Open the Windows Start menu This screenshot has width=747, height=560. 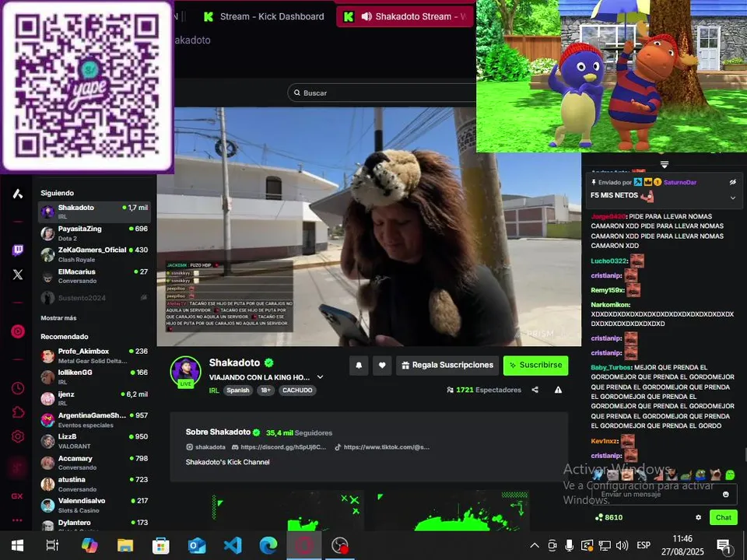click(18, 545)
